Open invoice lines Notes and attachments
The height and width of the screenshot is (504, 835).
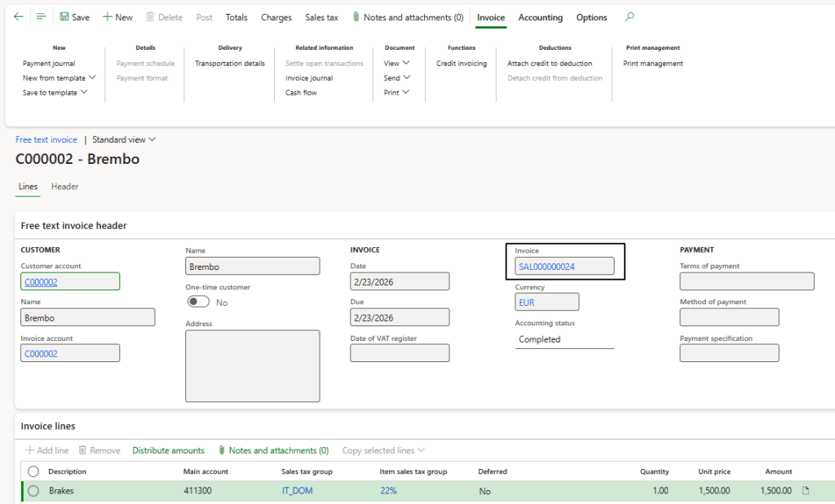tap(273, 450)
